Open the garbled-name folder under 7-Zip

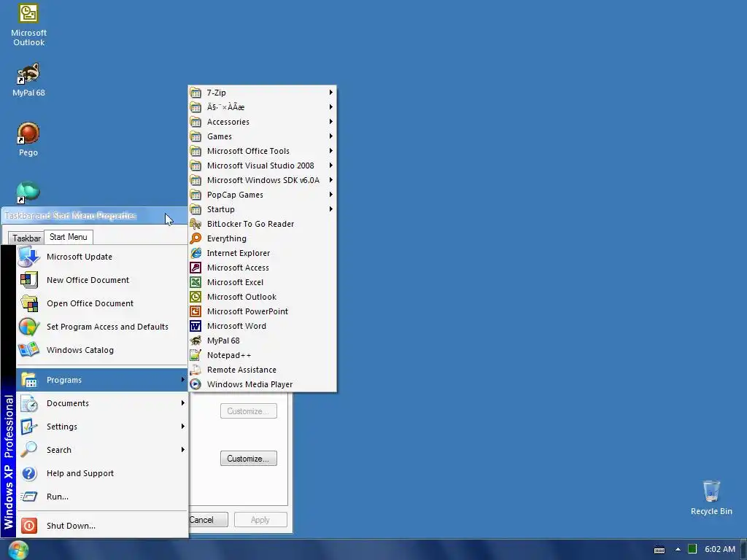pos(263,107)
